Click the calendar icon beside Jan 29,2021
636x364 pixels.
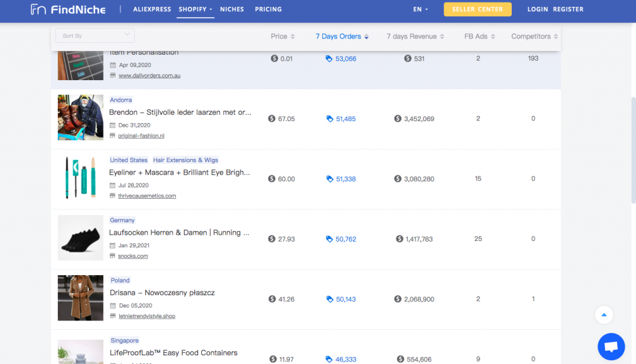click(x=112, y=245)
